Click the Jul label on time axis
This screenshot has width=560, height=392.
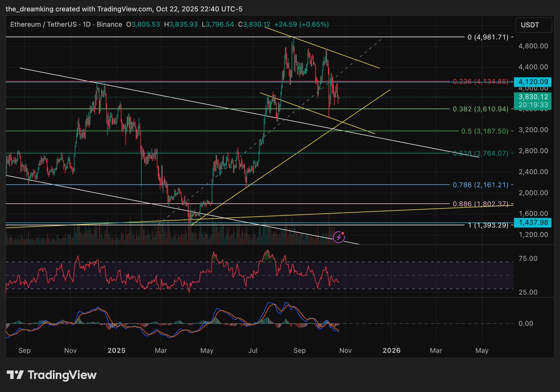[253, 350]
